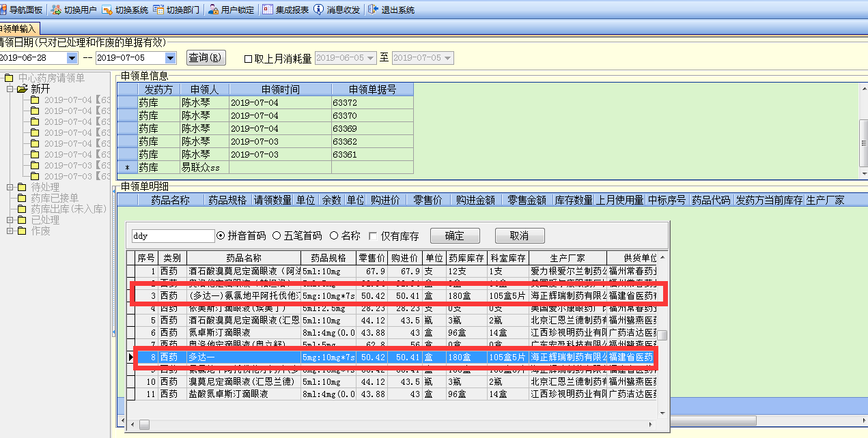Open the 集成报表 integrated reports icon

tap(267, 10)
